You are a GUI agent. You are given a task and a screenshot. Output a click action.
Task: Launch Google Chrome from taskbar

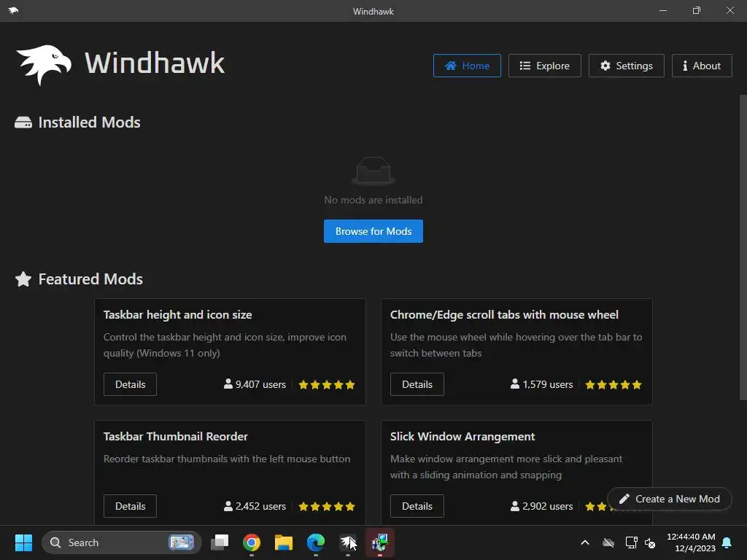coord(252,542)
